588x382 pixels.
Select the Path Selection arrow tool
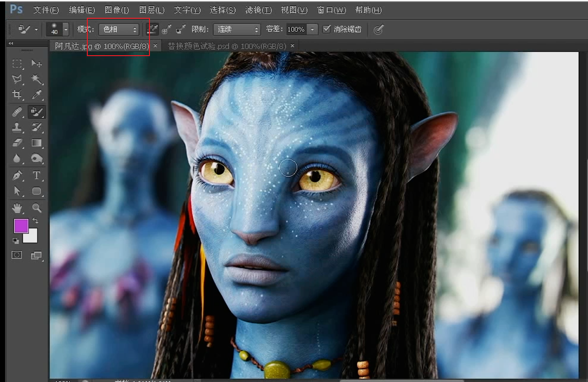17,191
